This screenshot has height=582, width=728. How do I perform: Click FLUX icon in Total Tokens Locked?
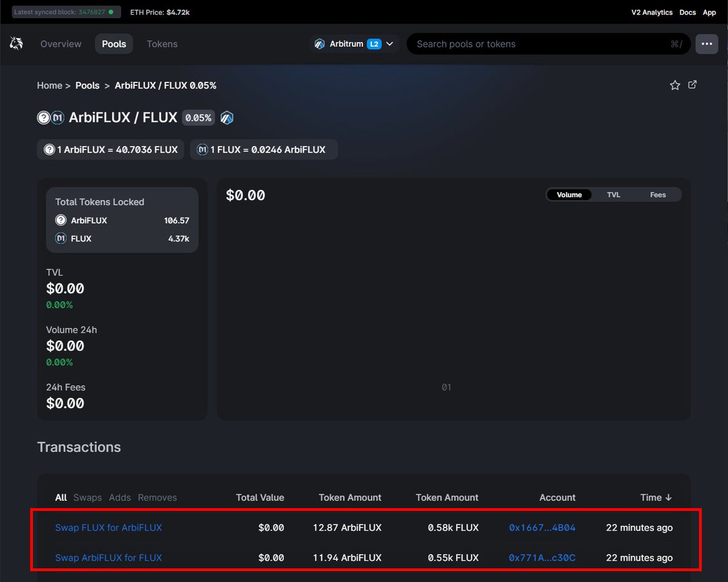pos(61,238)
